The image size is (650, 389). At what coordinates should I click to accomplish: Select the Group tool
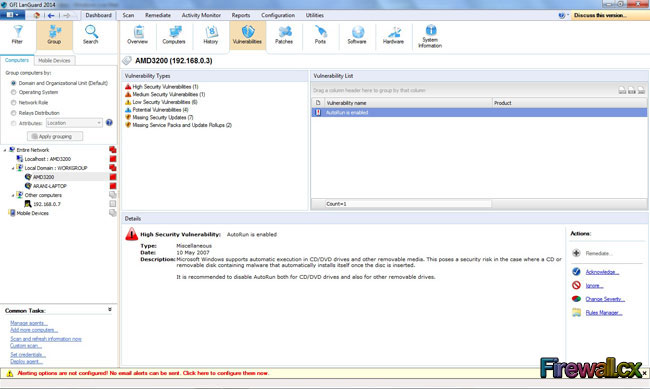[54, 35]
